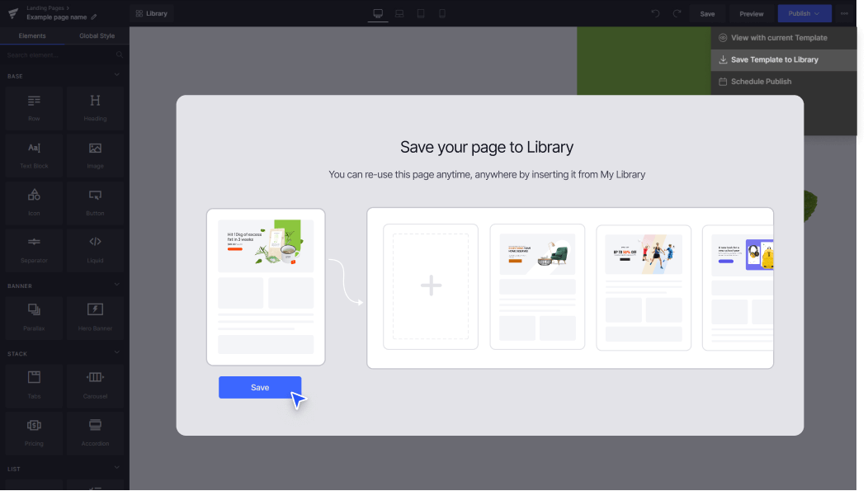Choose Save Template to Library
This screenshot has width=868, height=491.
tap(784, 59)
